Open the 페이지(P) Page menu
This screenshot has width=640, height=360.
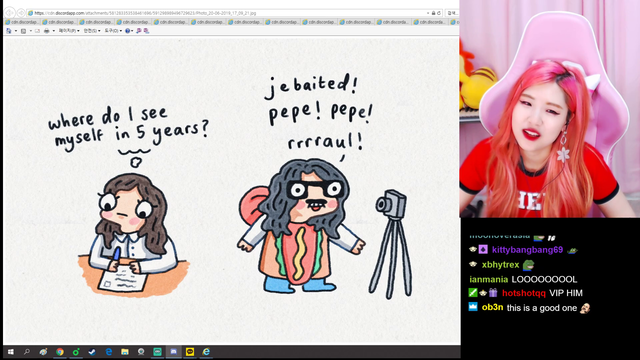point(69,31)
